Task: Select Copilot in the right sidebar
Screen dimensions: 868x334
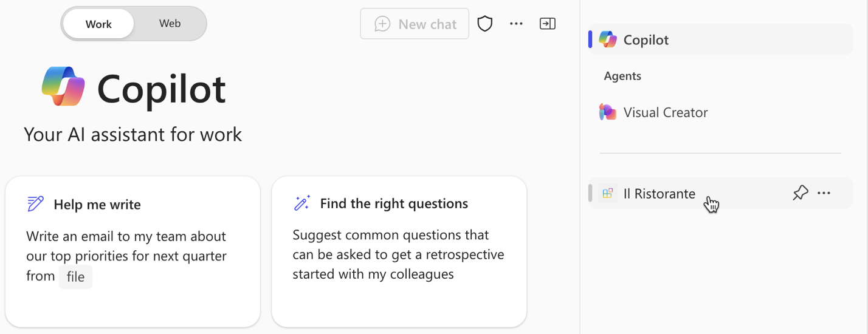Action: (x=646, y=40)
